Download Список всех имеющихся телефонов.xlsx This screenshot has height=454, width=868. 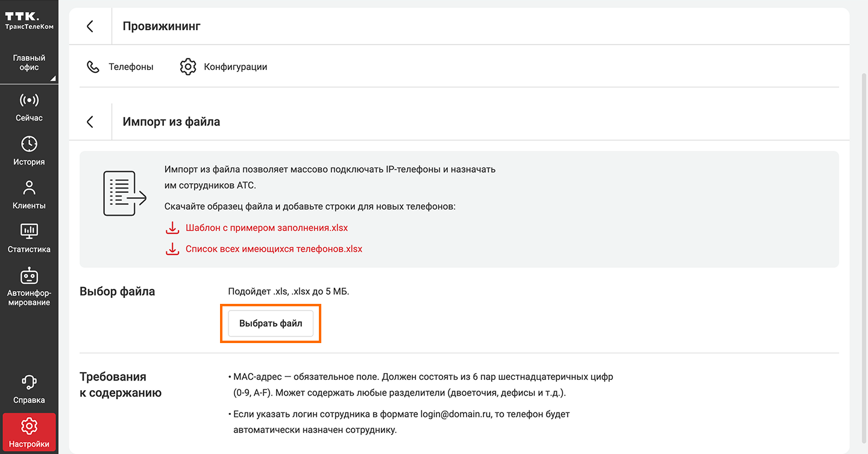click(x=274, y=249)
